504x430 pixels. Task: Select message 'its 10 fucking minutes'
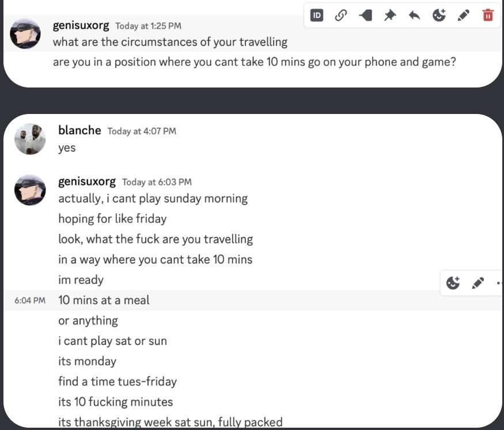[115, 402]
